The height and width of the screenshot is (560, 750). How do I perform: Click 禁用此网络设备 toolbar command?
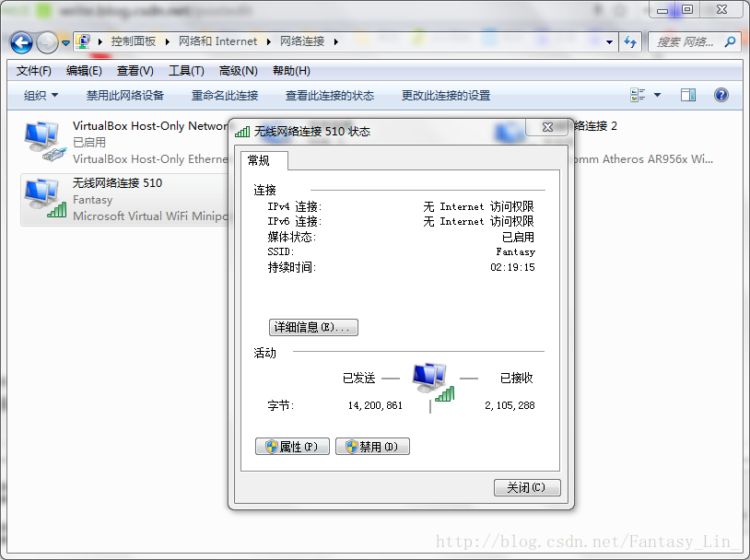tap(124, 95)
